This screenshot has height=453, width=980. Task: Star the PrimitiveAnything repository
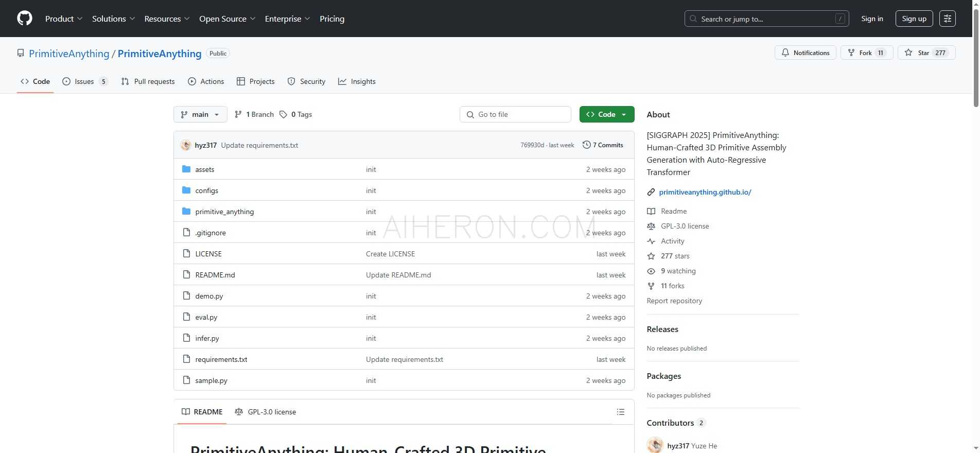tap(926, 53)
